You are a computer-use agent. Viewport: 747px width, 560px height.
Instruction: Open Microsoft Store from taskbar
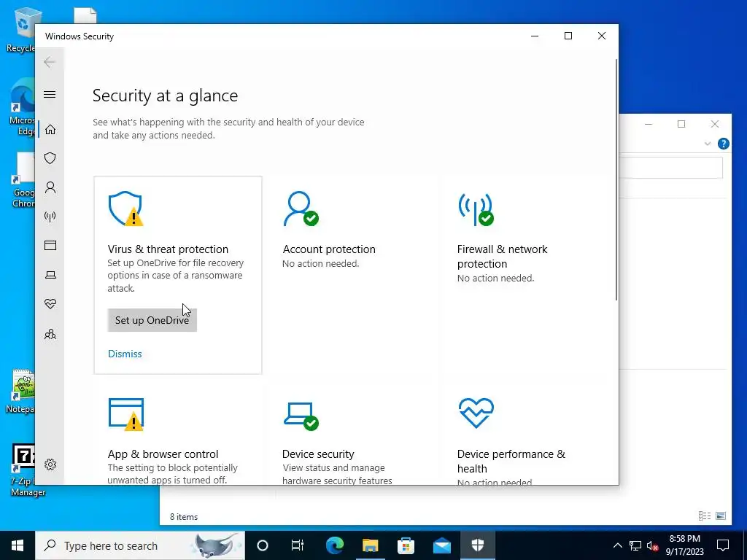point(406,545)
